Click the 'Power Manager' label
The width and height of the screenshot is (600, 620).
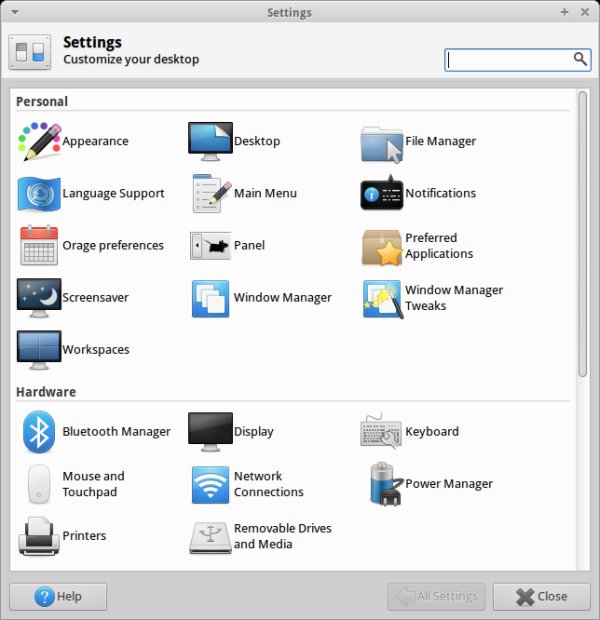(449, 484)
